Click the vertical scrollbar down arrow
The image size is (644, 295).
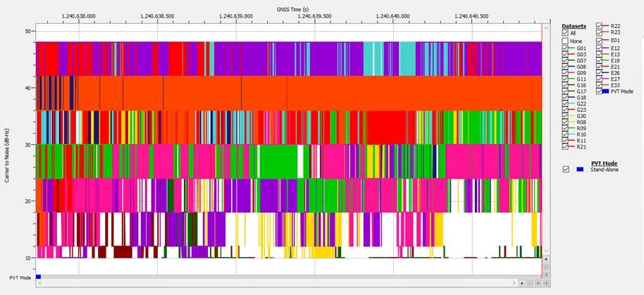[546, 251]
